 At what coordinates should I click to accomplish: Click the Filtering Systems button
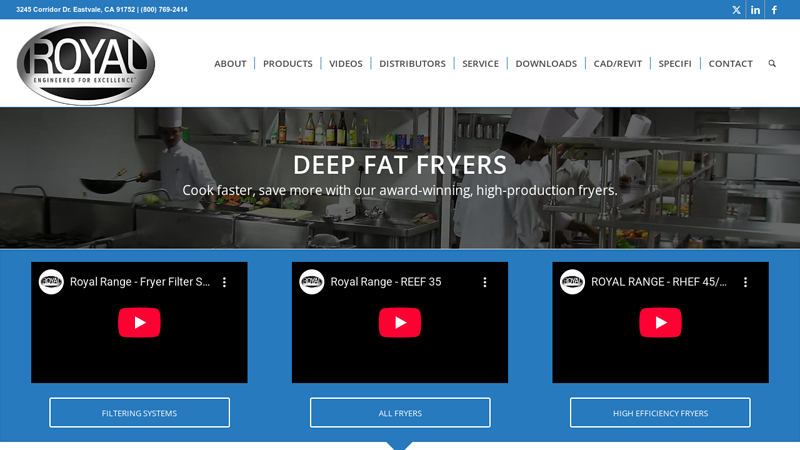139,413
